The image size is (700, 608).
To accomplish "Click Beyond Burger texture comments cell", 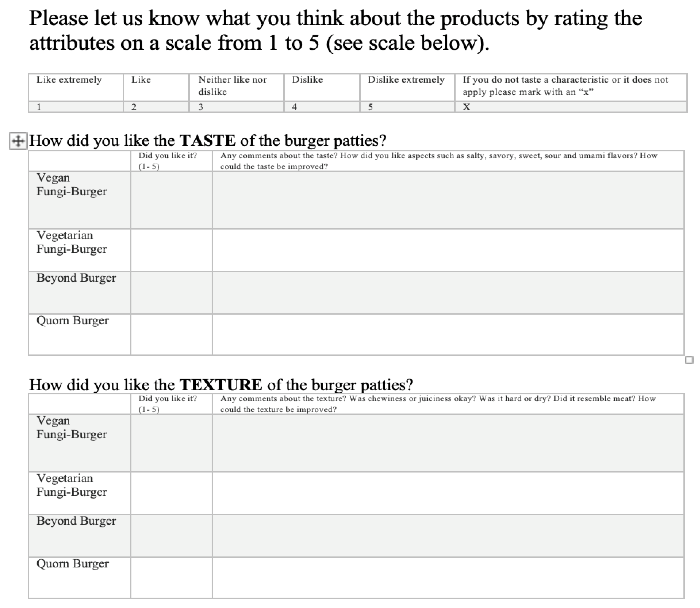I will [448, 536].
